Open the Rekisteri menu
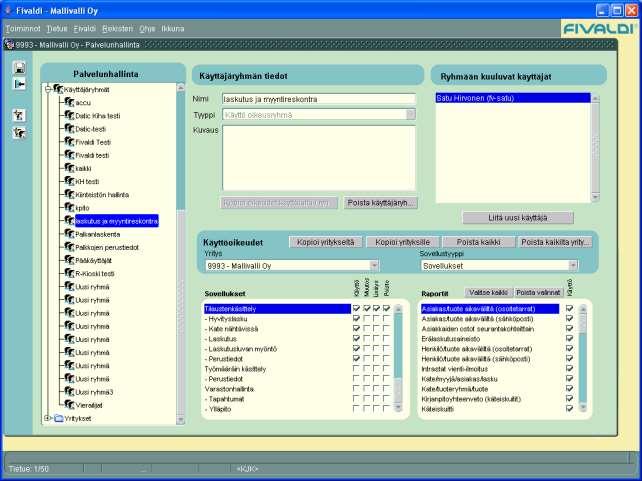The width and height of the screenshot is (642, 481). (118, 29)
